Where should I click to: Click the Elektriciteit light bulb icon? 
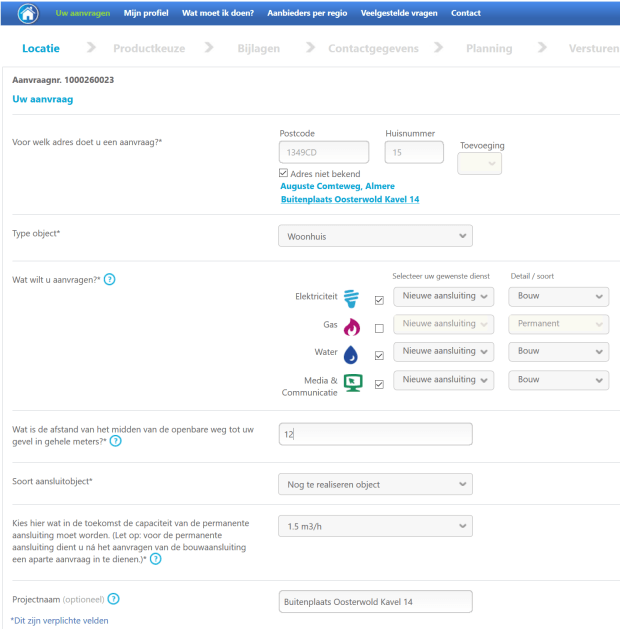tap(351, 298)
